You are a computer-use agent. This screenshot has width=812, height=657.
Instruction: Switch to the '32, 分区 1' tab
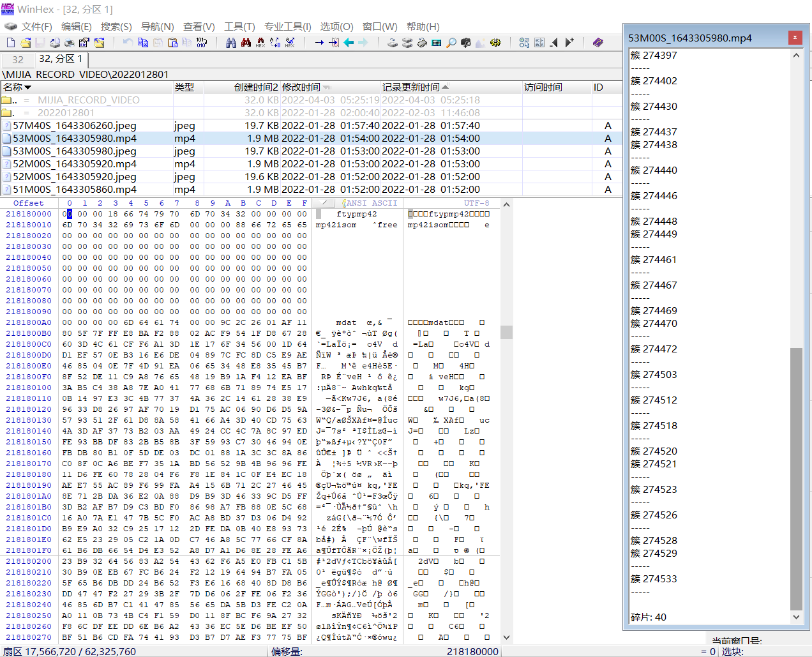(x=61, y=59)
